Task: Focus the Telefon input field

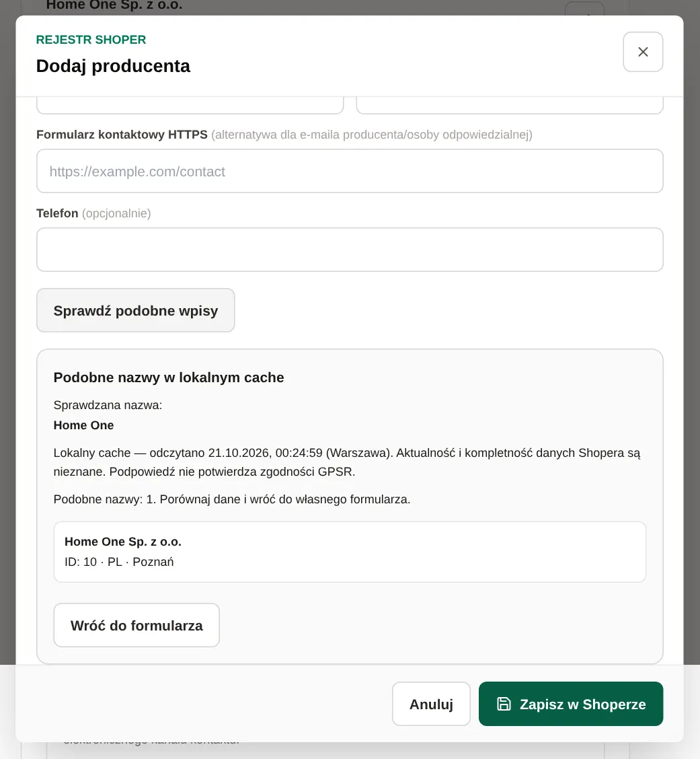Action: 349,250
